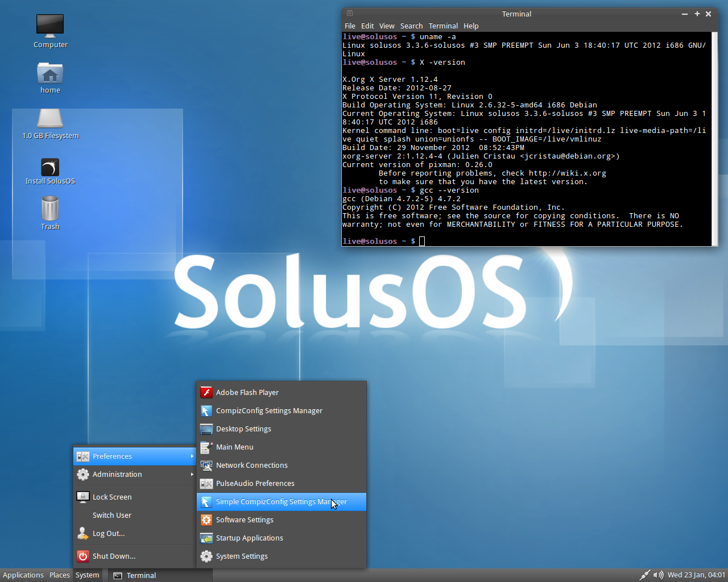Click the PulseAudio Preferences icon
The height and width of the screenshot is (582, 728).
(206, 483)
